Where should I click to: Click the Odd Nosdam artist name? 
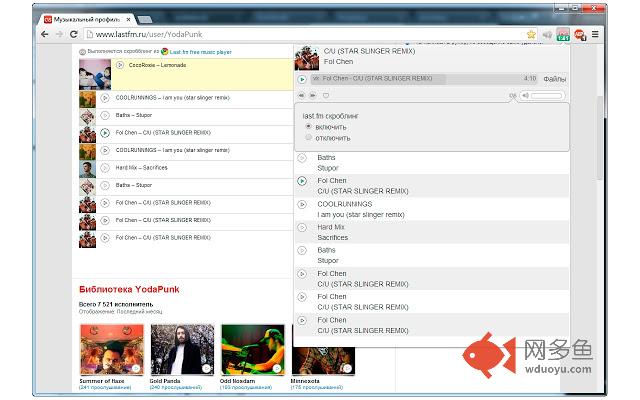(237, 381)
